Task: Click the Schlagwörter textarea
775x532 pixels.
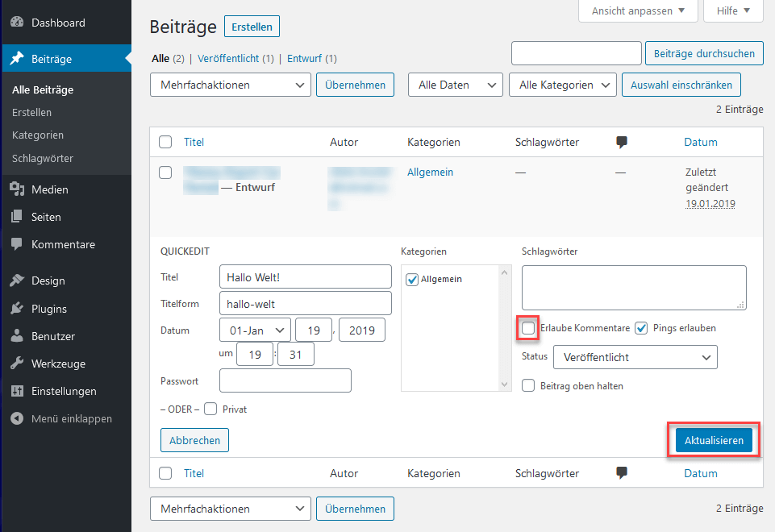Action: coord(634,288)
